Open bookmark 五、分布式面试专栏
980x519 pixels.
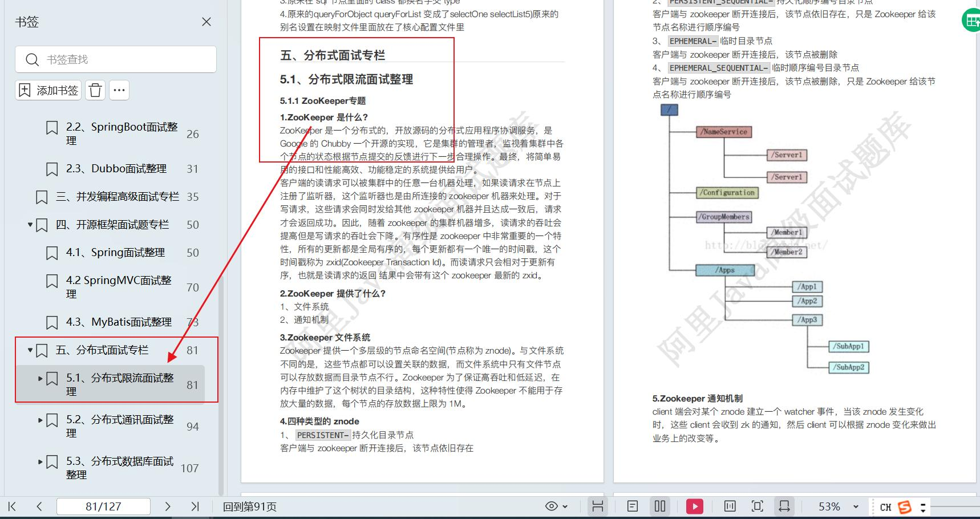[x=102, y=350]
